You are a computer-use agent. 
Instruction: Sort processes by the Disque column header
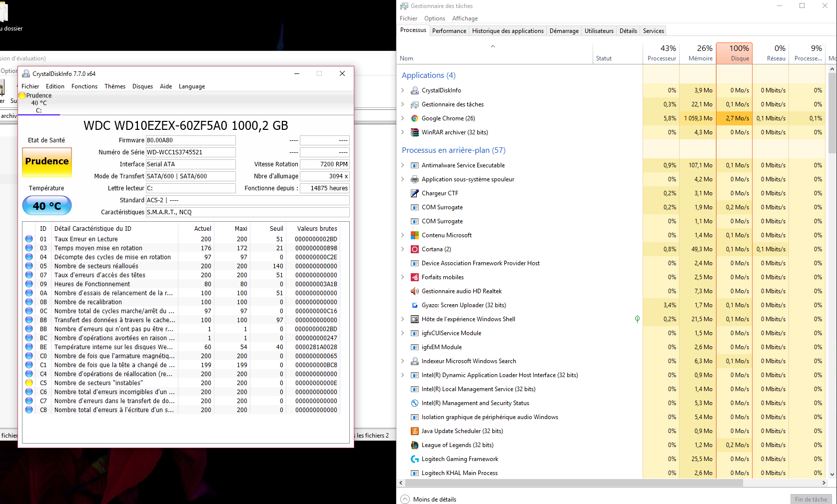pyautogui.click(x=735, y=53)
